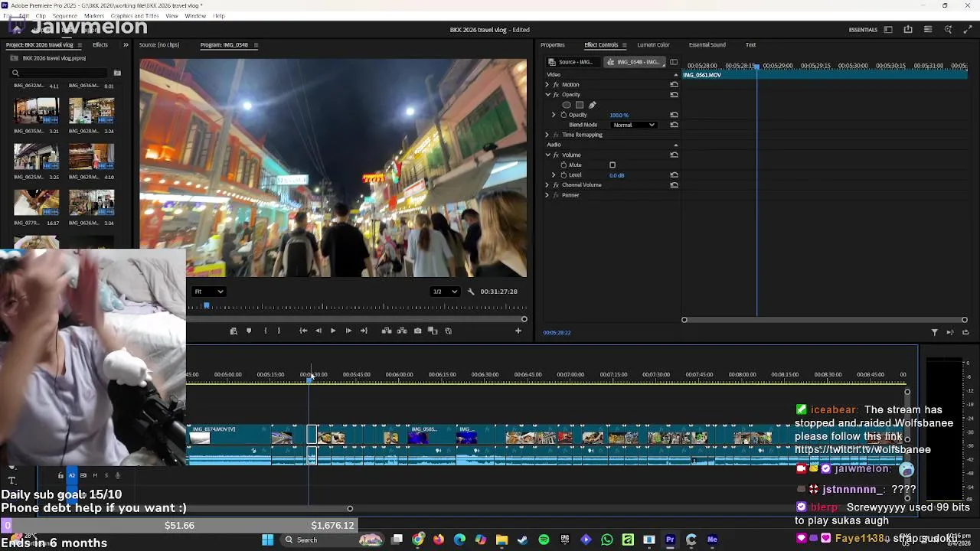Open the Fit zoom level dropdown

coord(208,292)
